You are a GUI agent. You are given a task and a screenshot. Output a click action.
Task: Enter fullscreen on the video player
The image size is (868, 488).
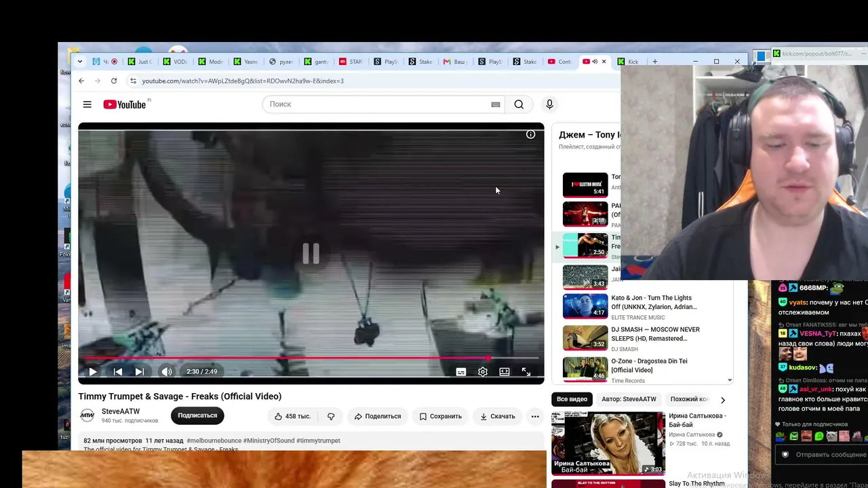(x=526, y=371)
